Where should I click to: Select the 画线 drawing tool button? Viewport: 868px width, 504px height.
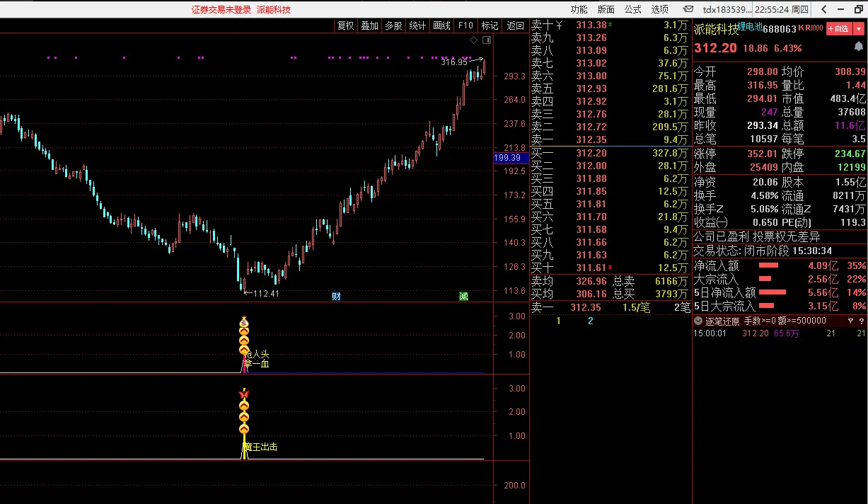[441, 25]
